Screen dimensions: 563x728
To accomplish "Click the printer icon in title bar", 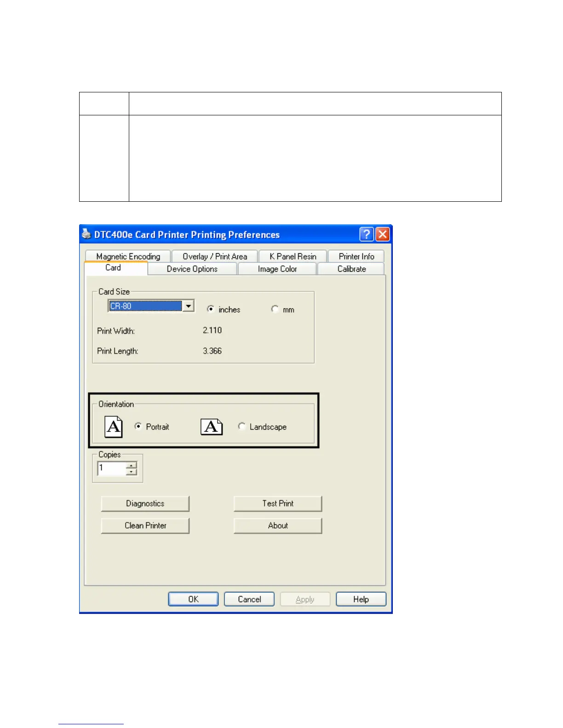I will coord(86,234).
